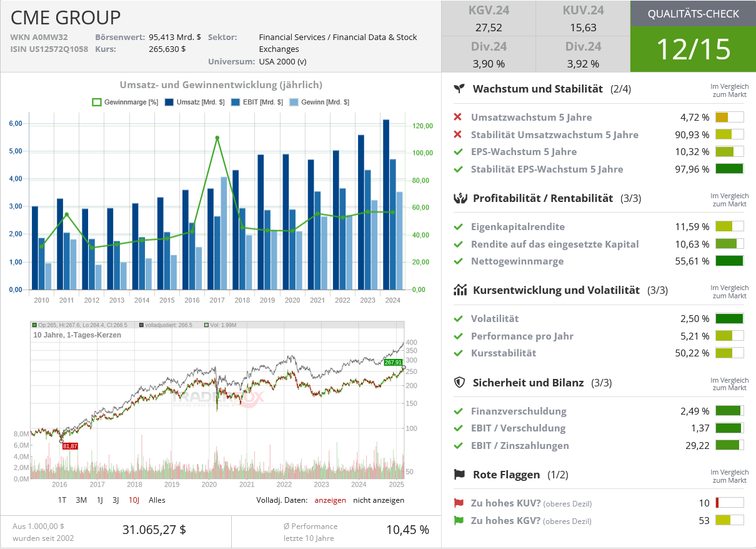756x549 pixels.
Task: Click the check mark next to Finanzverschuldung
Action: [x=458, y=411]
